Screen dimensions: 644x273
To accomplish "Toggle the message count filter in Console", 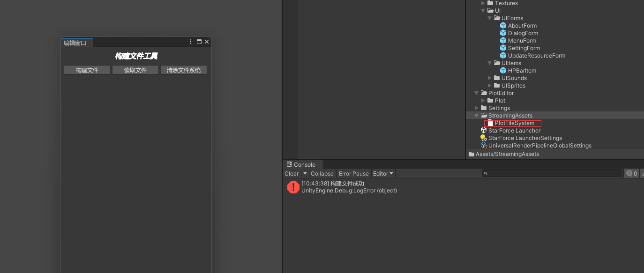I will click(632, 174).
